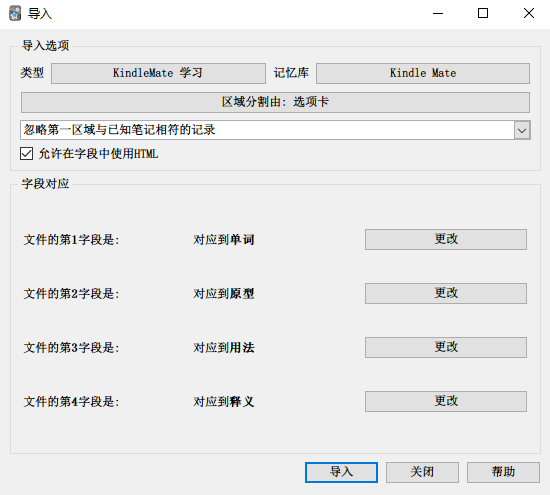
Task: Open the note type selector KindleMate 学习
Action: click(158, 73)
